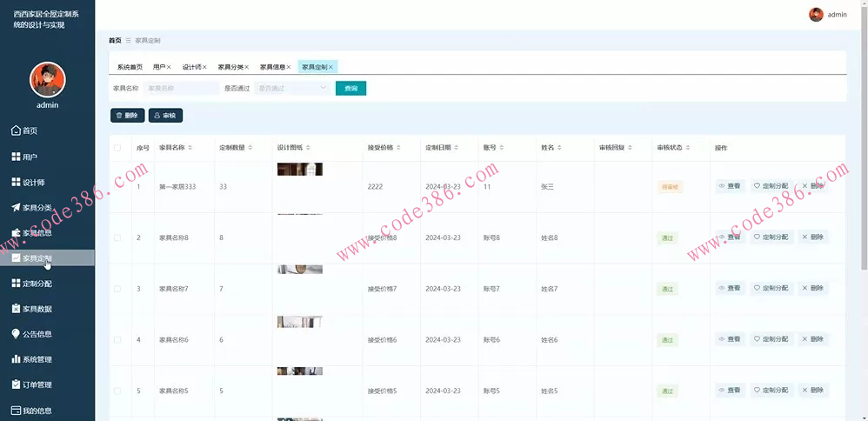The height and width of the screenshot is (421, 868).
Task: Sort by 审核回复 column
Action: point(630,148)
